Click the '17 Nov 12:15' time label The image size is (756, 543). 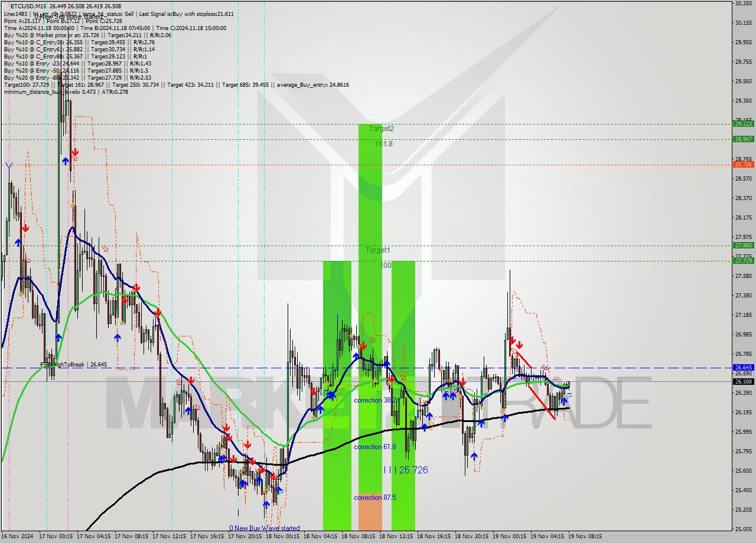pyautogui.click(x=169, y=537)
